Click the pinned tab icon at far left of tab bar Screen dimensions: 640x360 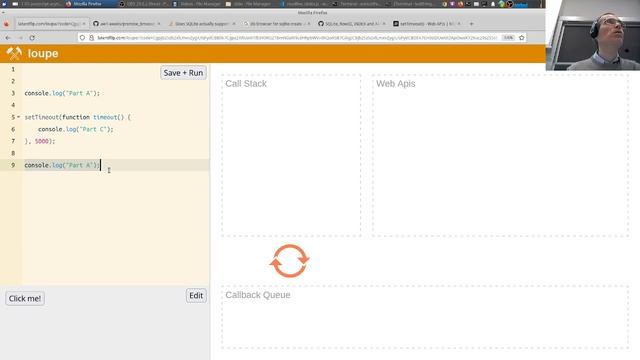point(6,24)
